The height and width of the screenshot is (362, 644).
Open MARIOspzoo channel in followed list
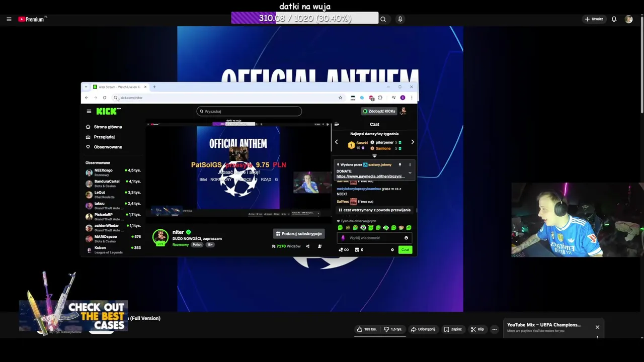pyautogui.click(x=113, y=239)
